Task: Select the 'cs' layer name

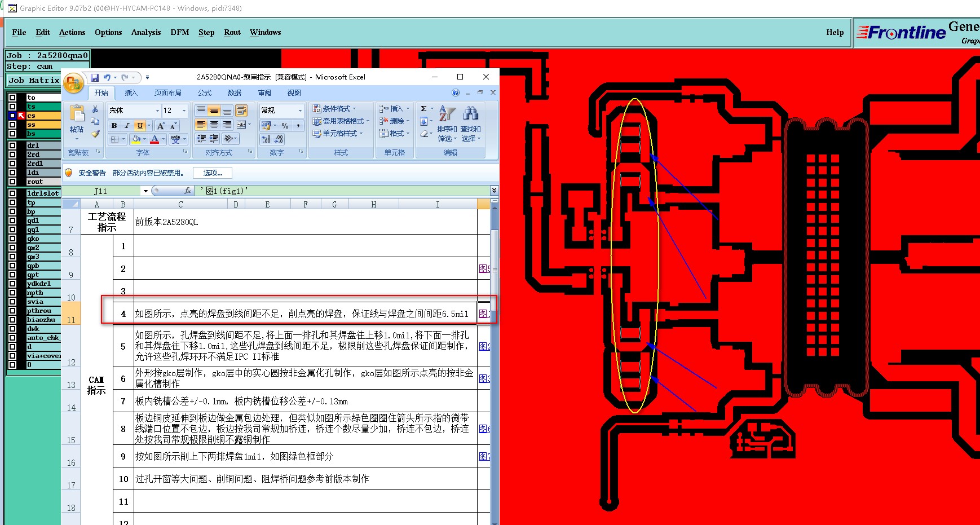Action: point(43,116)
